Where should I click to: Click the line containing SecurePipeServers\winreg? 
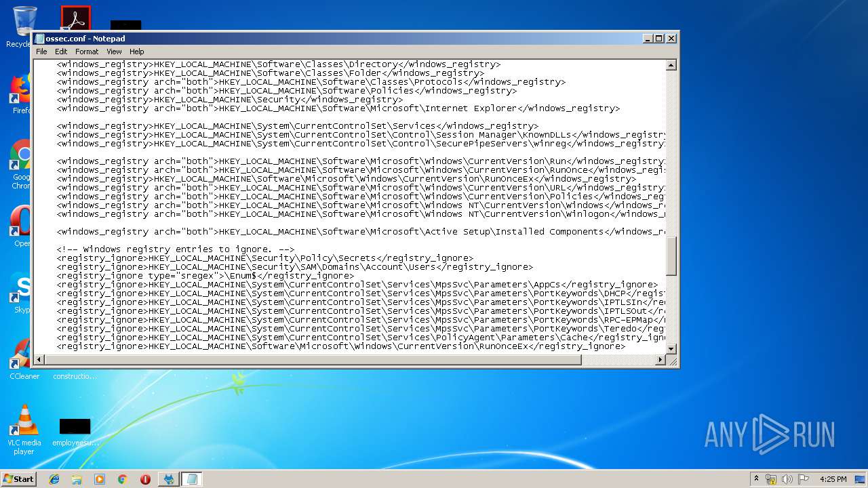point(361,144)
